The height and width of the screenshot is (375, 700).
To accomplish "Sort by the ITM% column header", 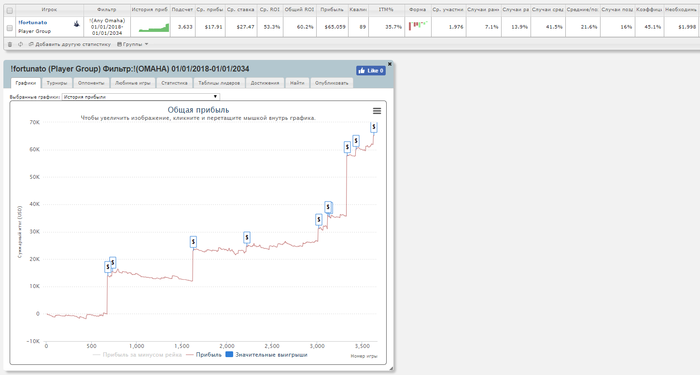I will click(x=386, y=9).
